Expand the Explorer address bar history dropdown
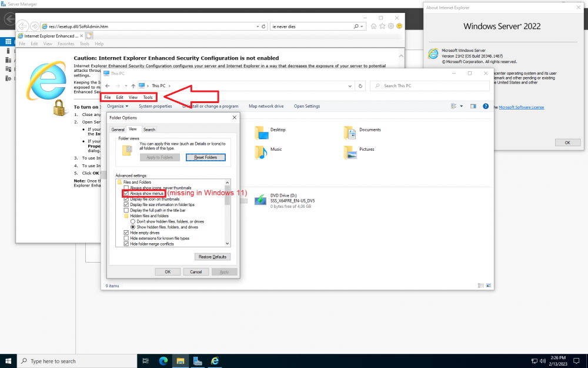This screenshot has width=588, height=368. [351, 86]
